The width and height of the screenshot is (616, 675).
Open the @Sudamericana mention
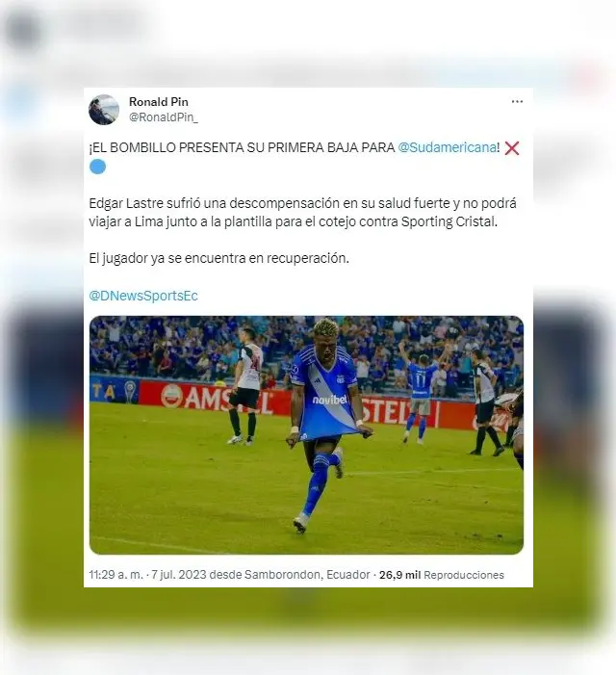(x=448, y=147)
